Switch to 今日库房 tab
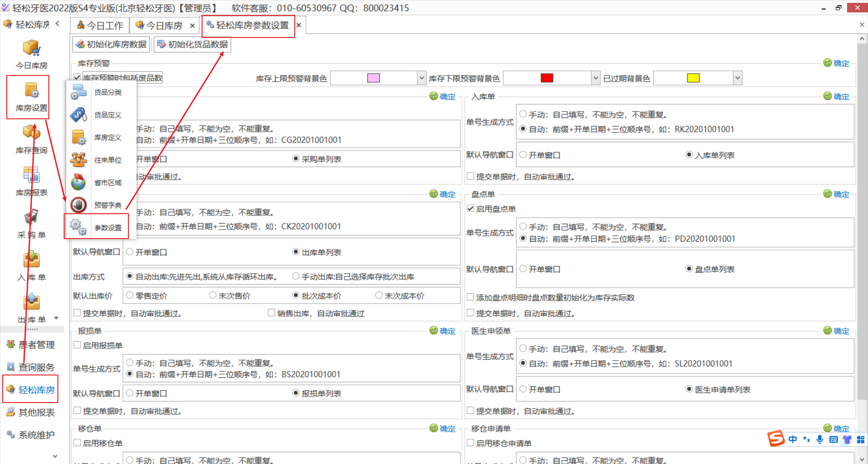Image resolution: width=868 pixels, height=464 pixels. [159, 25]
